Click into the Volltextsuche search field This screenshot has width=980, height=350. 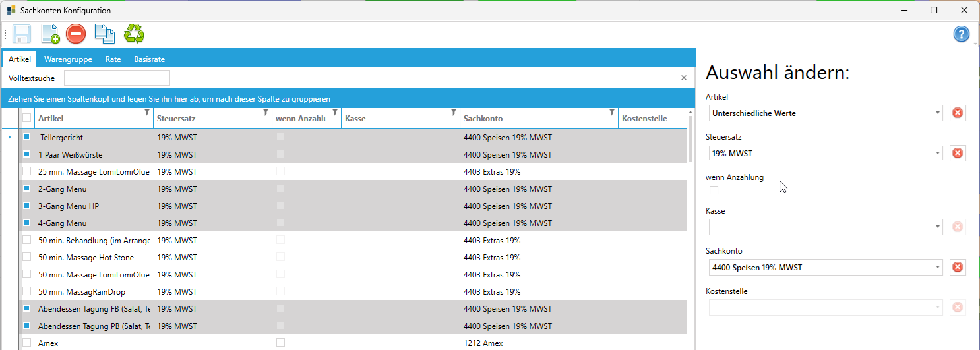pos(117,78)
